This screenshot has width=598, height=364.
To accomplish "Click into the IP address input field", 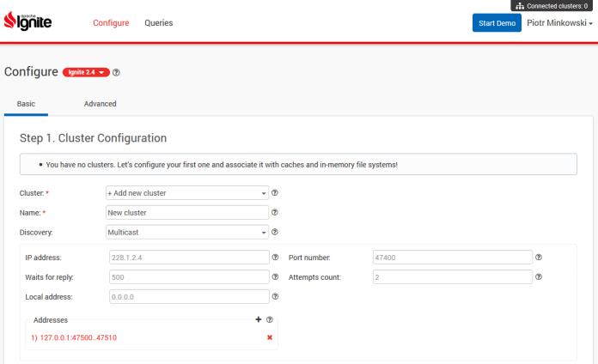I will click(x=189, y=257).
